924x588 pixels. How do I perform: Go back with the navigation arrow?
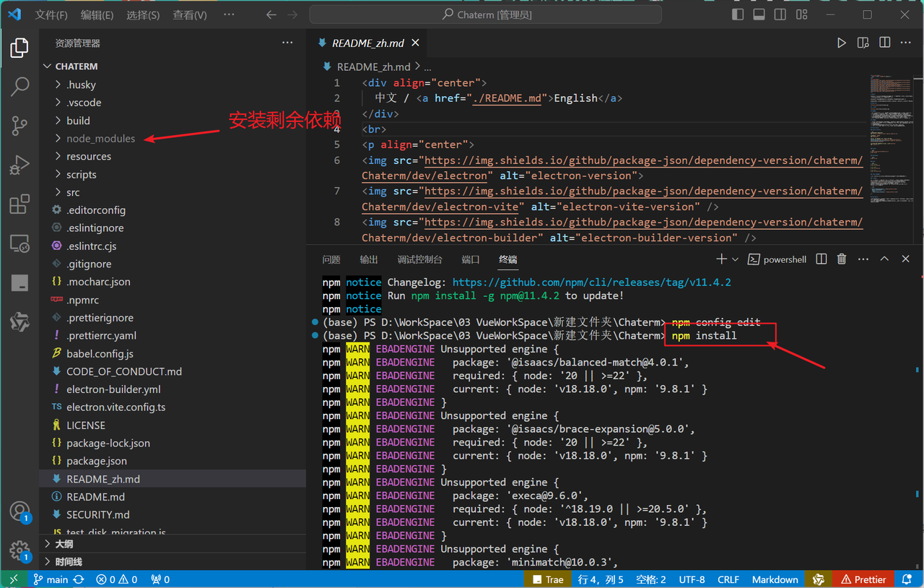click(x=271, y=15)
